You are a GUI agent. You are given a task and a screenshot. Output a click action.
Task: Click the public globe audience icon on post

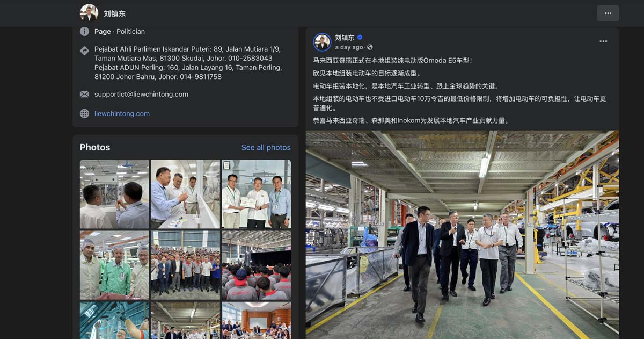click(x=370, y=47)
